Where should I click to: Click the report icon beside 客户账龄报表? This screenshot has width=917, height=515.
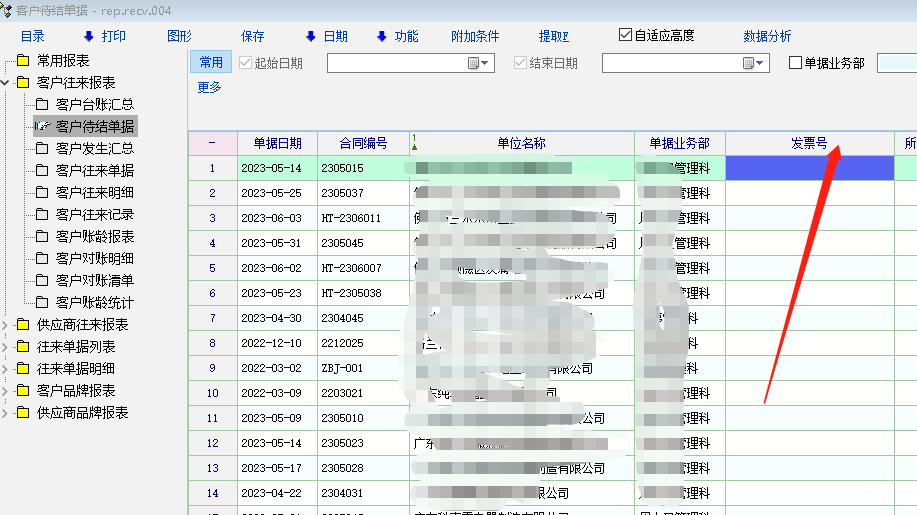coord(42,236)
